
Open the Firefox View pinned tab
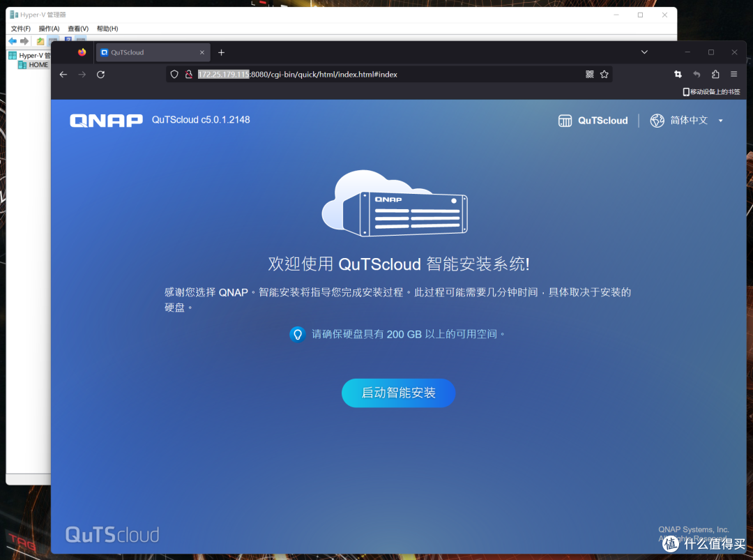[x=82, y=52]
